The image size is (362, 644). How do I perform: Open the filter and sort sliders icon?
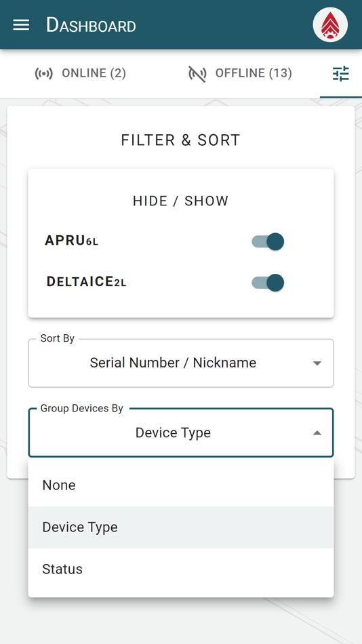point(340,73)
